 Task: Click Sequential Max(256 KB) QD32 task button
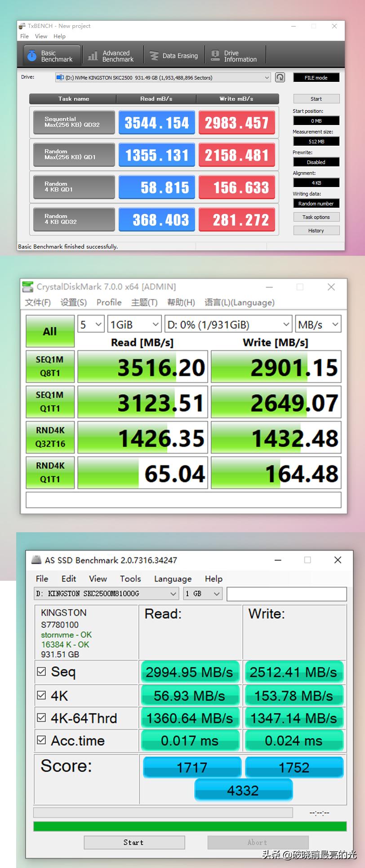[x=74, y=122]
